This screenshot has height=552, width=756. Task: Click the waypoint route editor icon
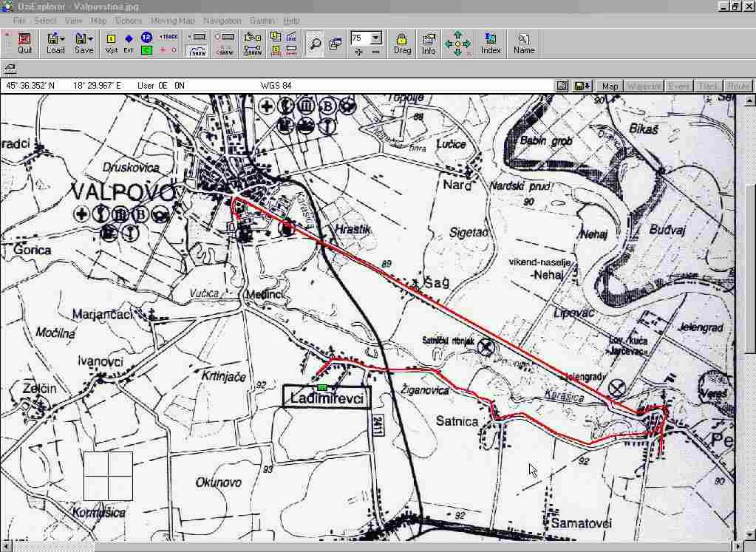tap(252, 37)
